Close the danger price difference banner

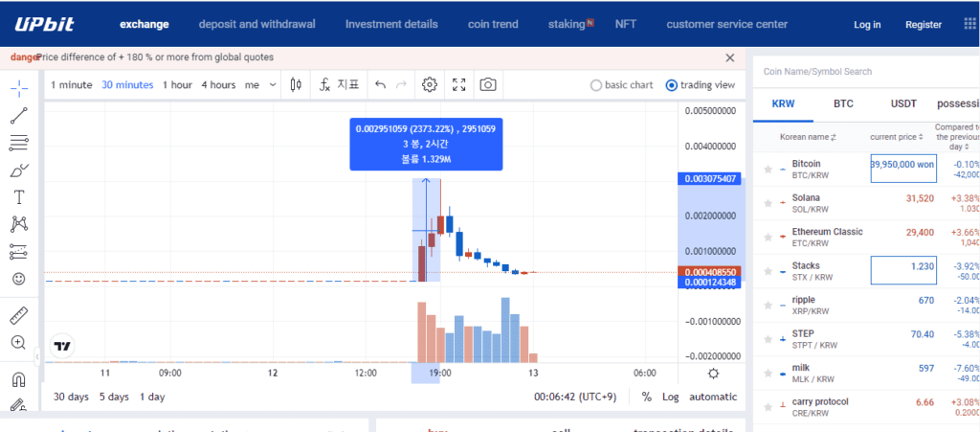(729, 57)
